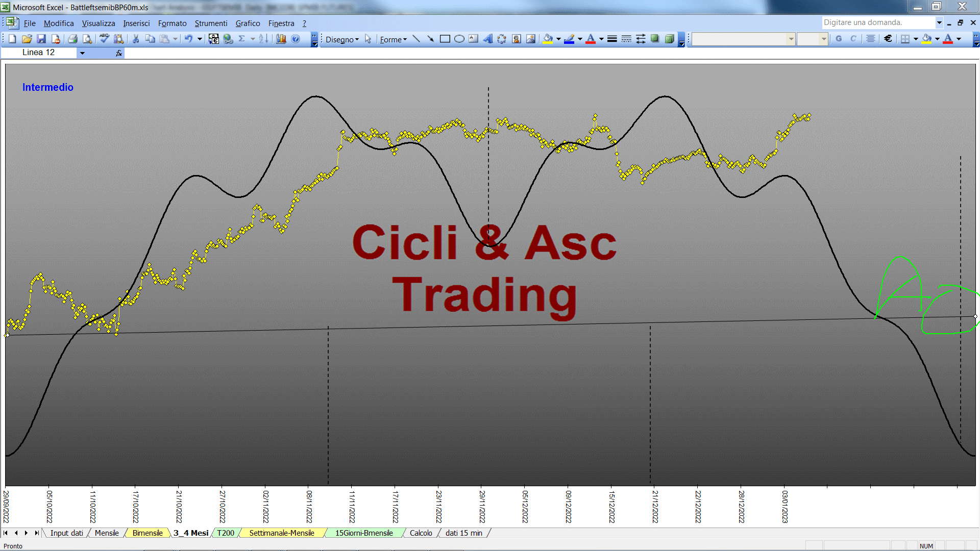Viewport: 980px width, 551px height.
Task: Apply blue line color swatch
Action: tap(569, 39)
